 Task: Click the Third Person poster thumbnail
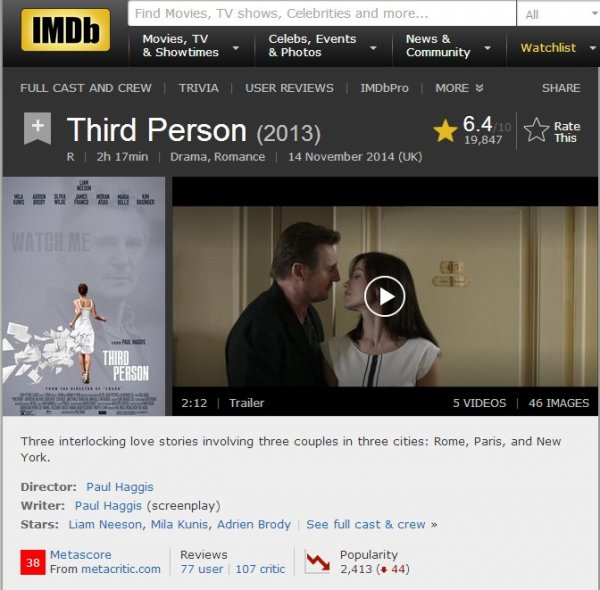click(x=84, y=296)
